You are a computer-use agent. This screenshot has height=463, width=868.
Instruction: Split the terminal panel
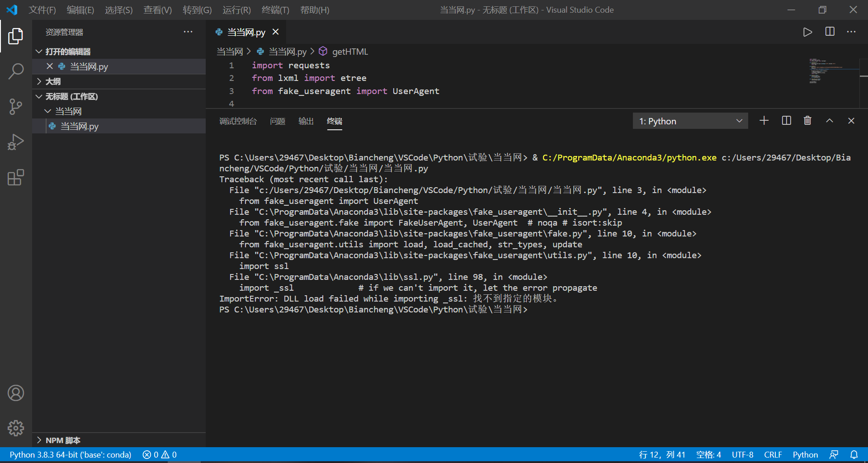[787, 121]
